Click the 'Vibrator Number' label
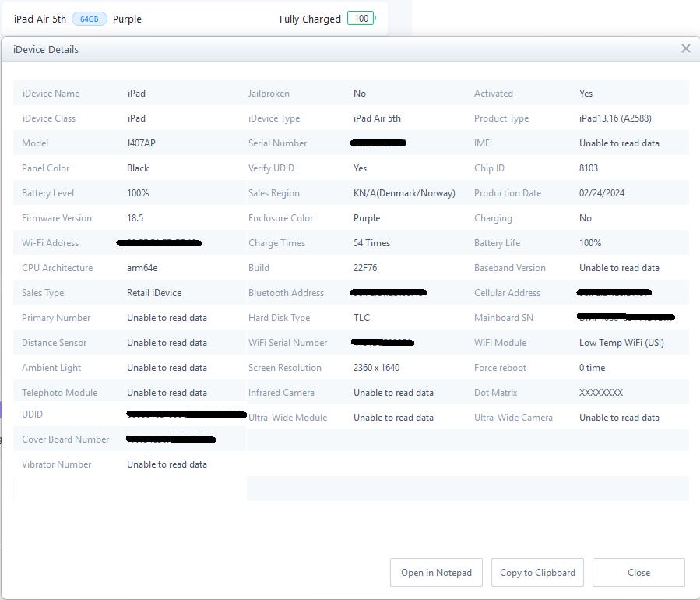The height and width of the screenshot is (600, 700). 57,464
